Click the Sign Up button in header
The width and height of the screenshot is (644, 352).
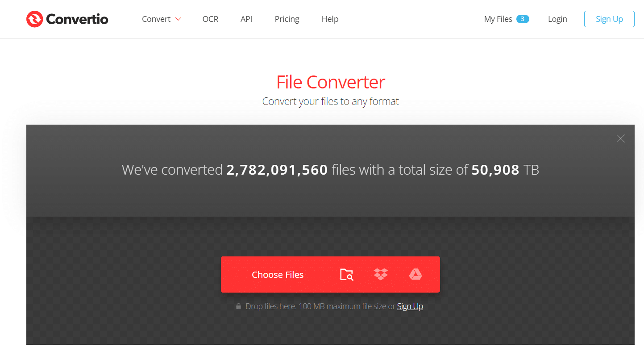609,19
